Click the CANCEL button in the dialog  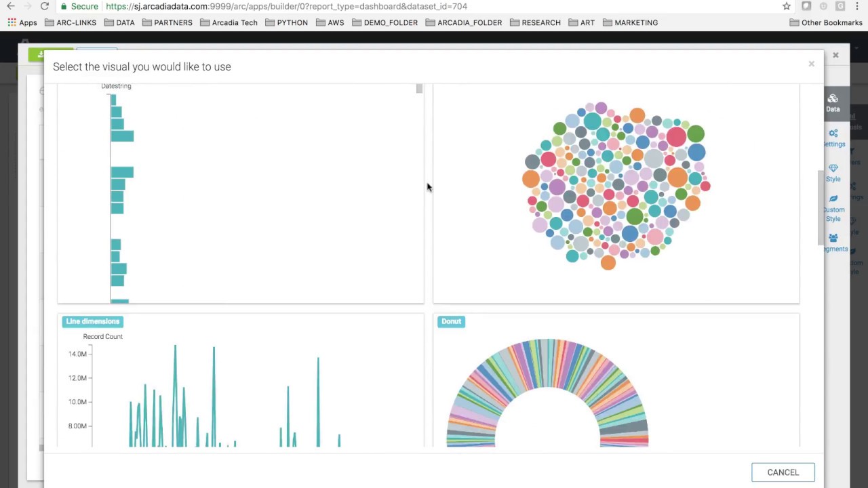(x=783, y=472)
